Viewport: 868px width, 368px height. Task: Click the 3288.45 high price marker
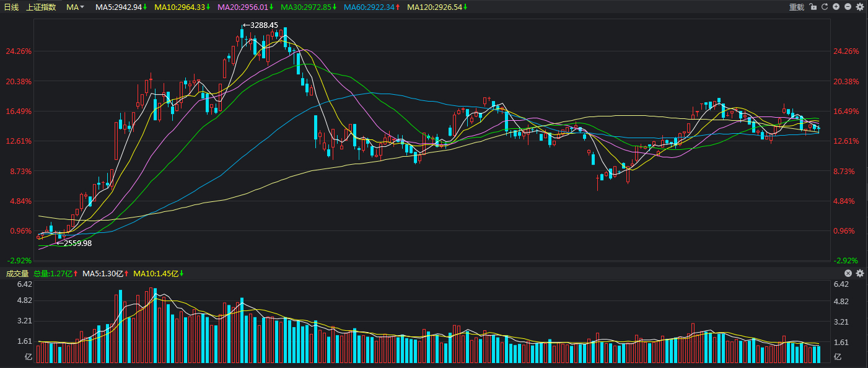coord(260,25)
